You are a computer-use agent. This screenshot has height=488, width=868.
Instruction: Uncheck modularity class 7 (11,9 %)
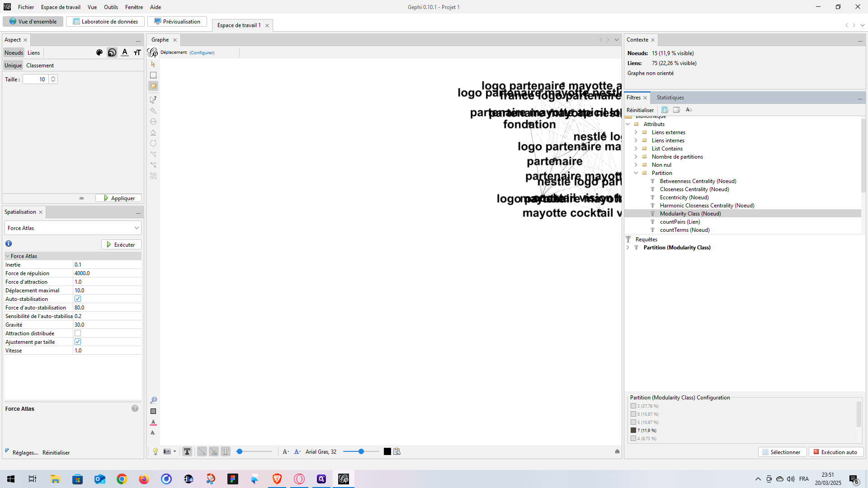[x=633, y=430]
